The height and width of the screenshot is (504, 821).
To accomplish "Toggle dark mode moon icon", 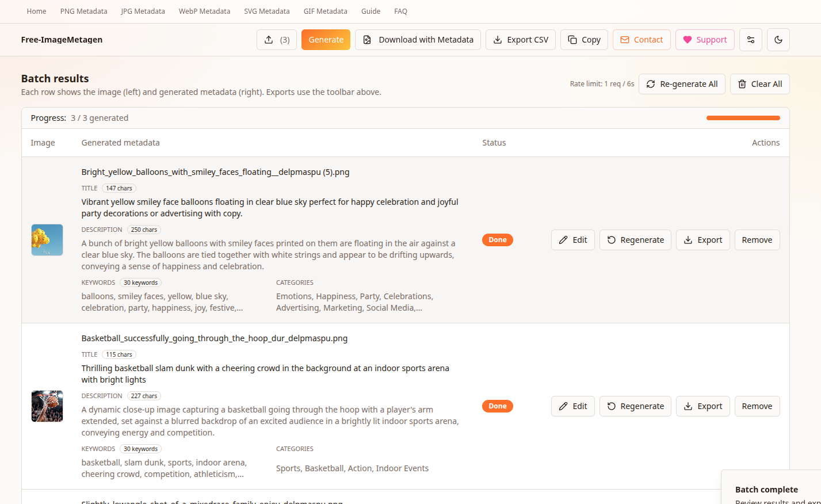I will pos(778,40).
